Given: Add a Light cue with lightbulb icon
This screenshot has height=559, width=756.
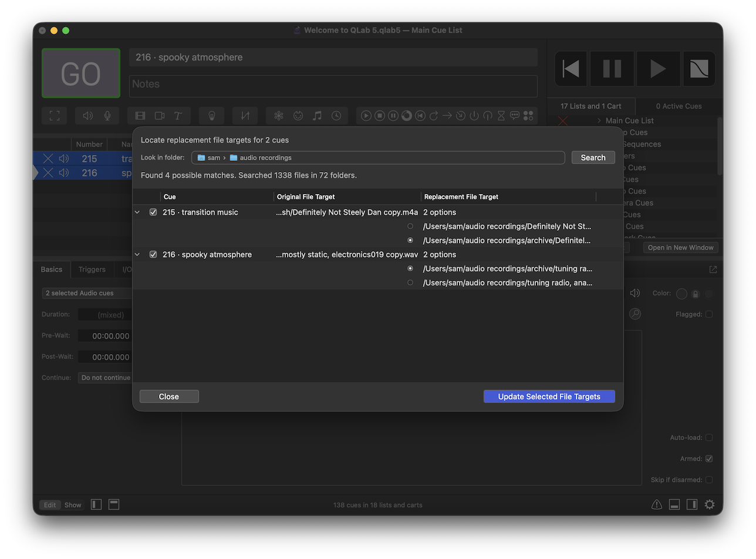Looking at the screenshot, I should tap(211, 116).
